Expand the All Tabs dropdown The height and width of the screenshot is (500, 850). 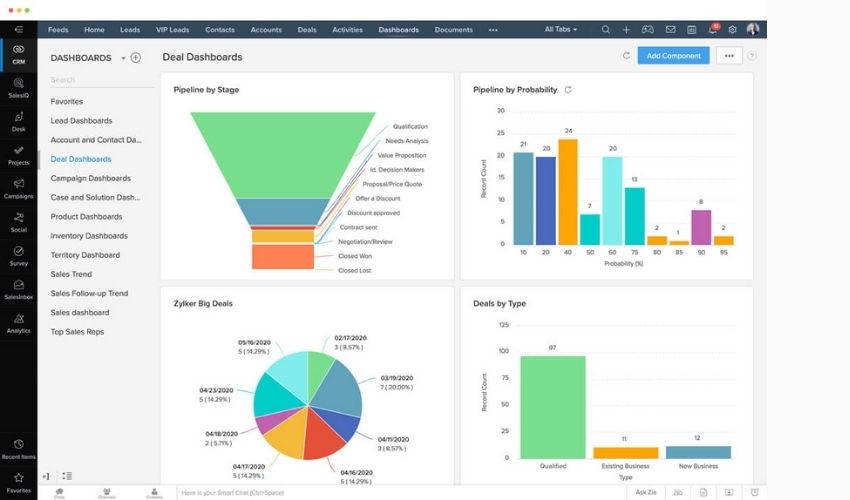561,29
